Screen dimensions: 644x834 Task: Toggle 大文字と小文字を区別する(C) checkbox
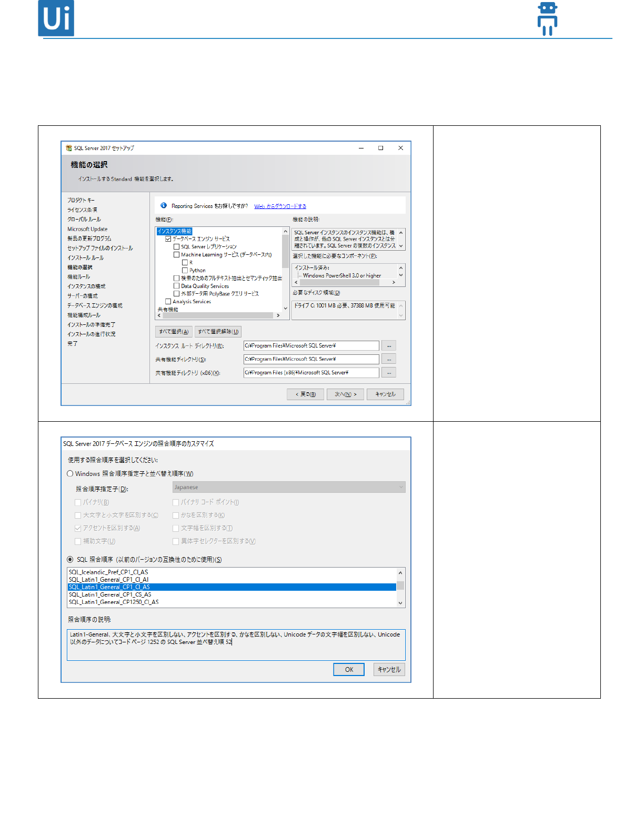click(78, 515)
